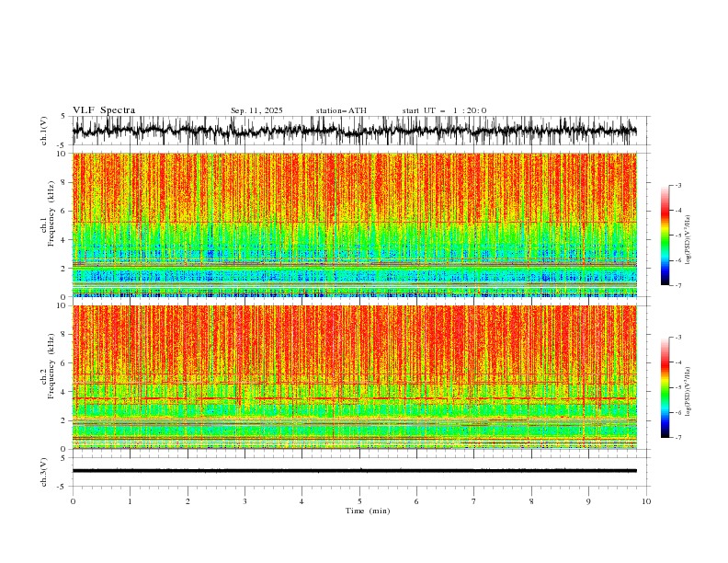Click time axis tick label "7"

pyautogui.click(x=474, y=501)
